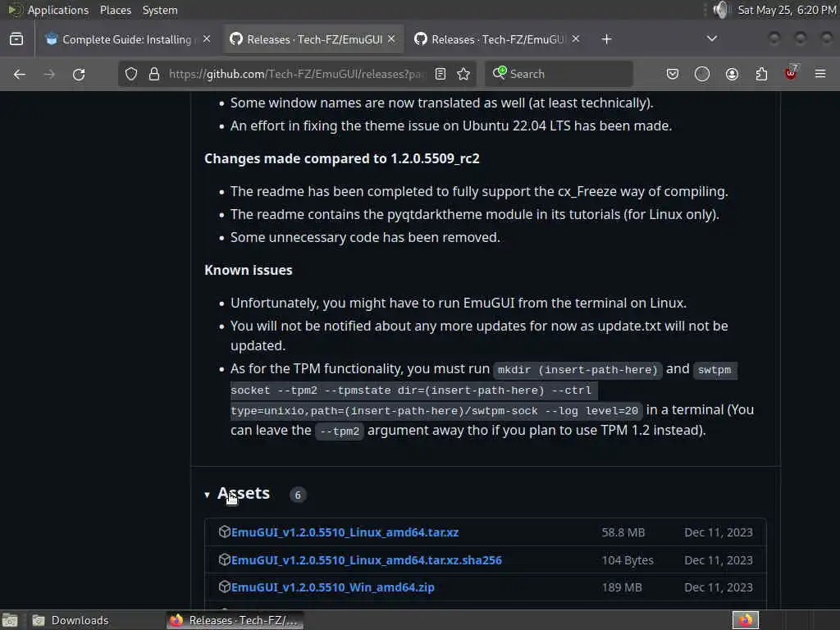Open the Firefox account icon
This screenshot has height=630, width=840.
tap(732, 74)
